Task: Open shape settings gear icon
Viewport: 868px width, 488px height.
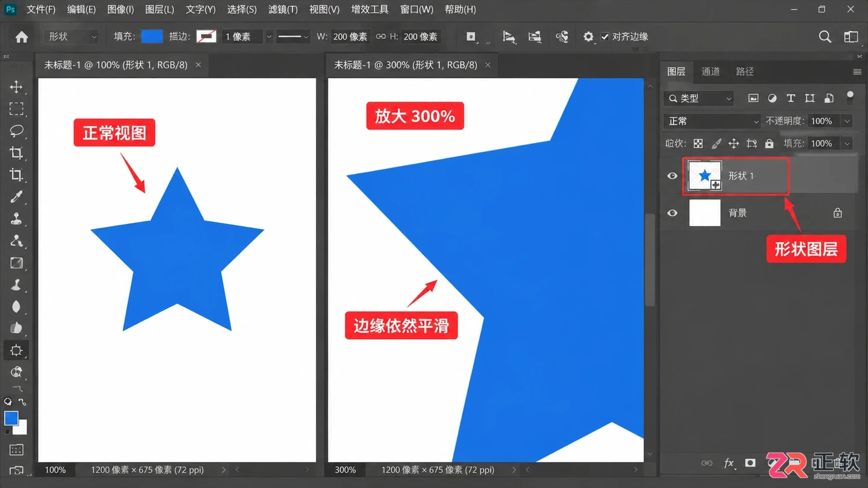Action: point(588,37)
